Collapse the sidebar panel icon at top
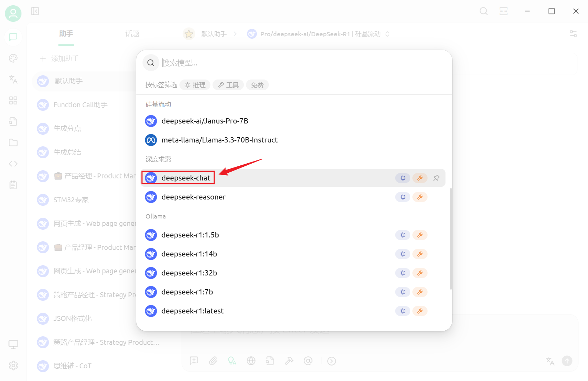Screen dimensions: 588x381 pyautogui.click(x=35, y=11)
